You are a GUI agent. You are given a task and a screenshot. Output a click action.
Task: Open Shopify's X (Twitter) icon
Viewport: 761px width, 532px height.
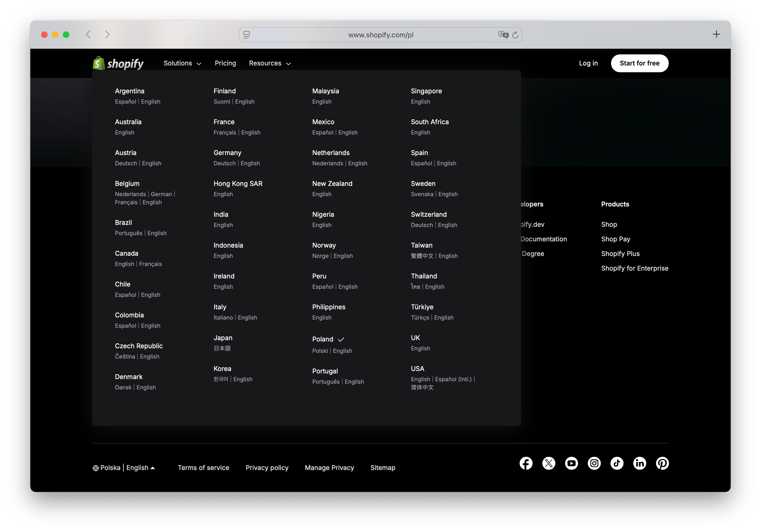[x=549, y=463]
